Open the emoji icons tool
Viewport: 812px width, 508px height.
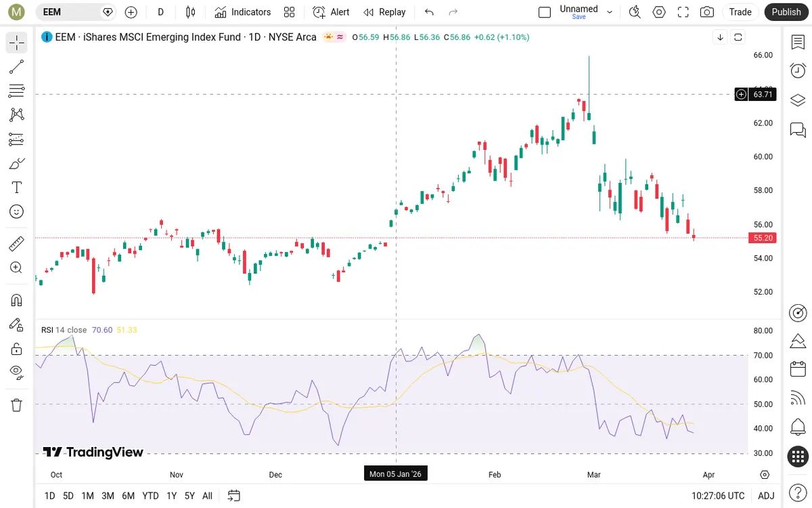(x=17, y=211)
